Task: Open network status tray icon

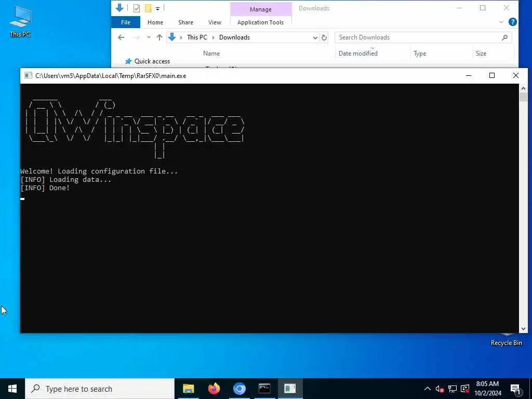Action: (x=453, y=389)
